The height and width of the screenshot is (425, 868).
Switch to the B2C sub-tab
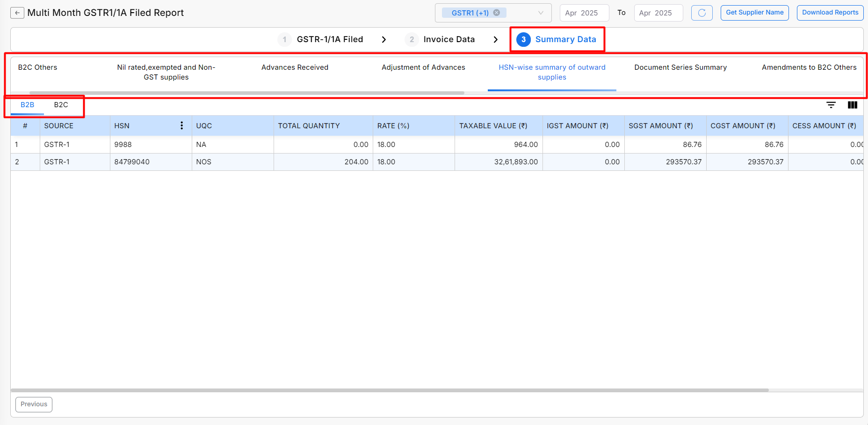(61, 105)
